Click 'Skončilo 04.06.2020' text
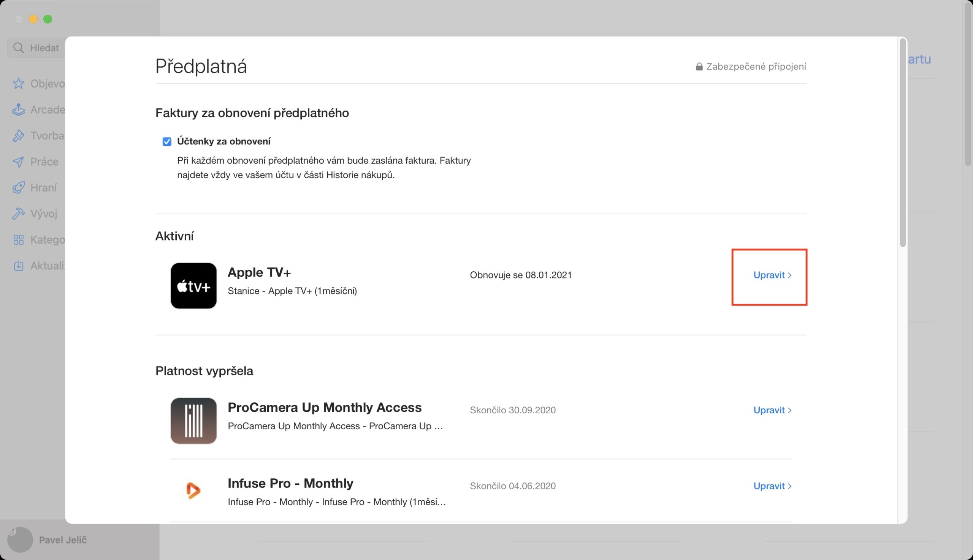This screenshot has width=973, height=560. 513,486
